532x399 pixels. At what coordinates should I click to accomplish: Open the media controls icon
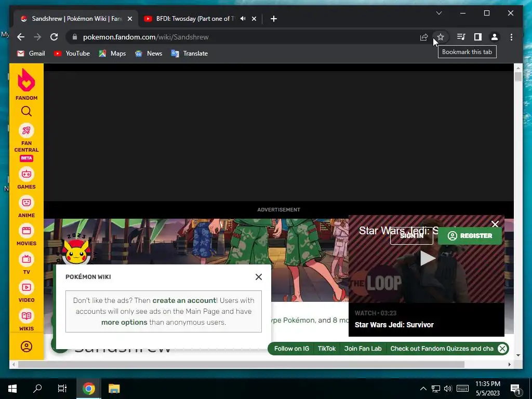[461, 37]
